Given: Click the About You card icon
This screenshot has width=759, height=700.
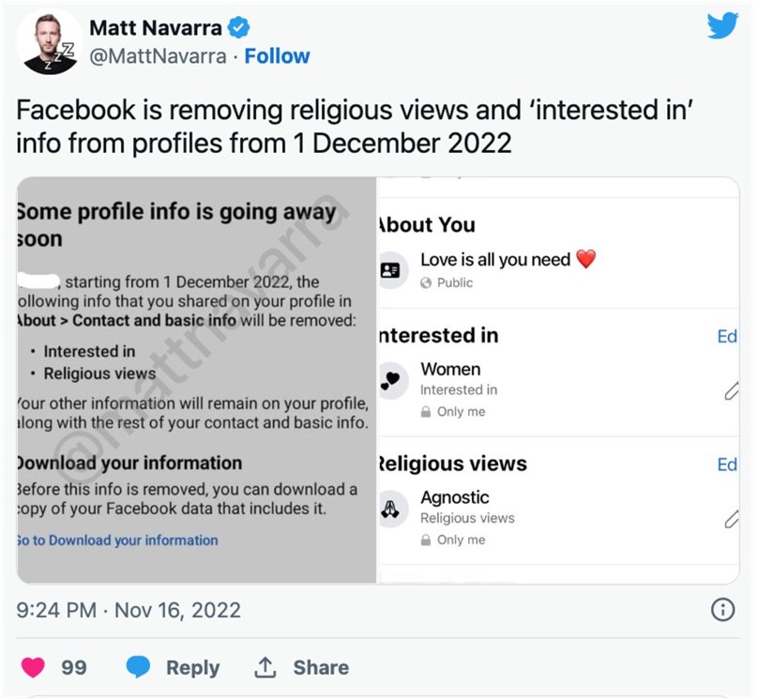Looking at the screenshot, I should (391, 270).
